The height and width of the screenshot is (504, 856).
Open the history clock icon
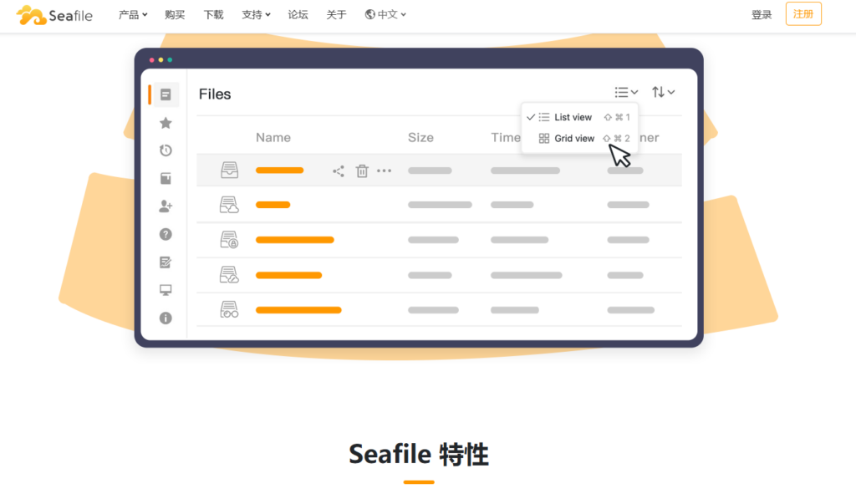pyautogui.click(x=166, y=150)
